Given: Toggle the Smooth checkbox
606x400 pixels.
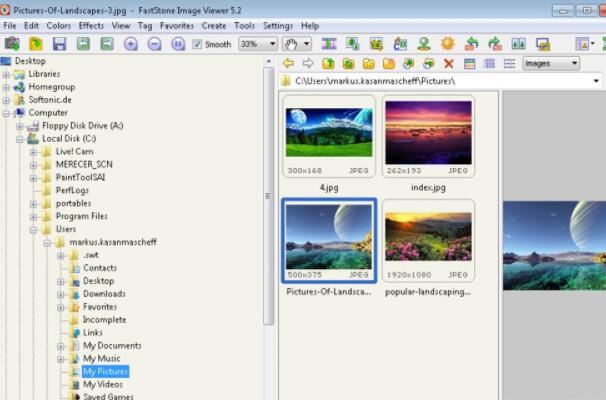Looking at the screenshot, I should 197,44.
